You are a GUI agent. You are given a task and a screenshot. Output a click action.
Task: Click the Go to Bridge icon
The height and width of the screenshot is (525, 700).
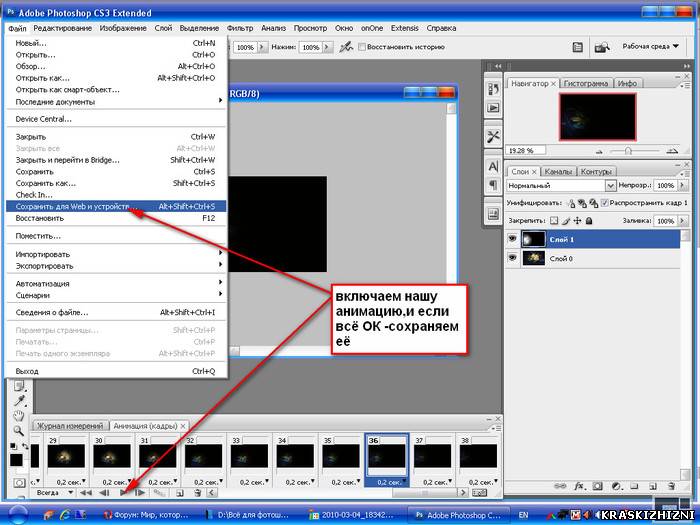click(602, 47)
